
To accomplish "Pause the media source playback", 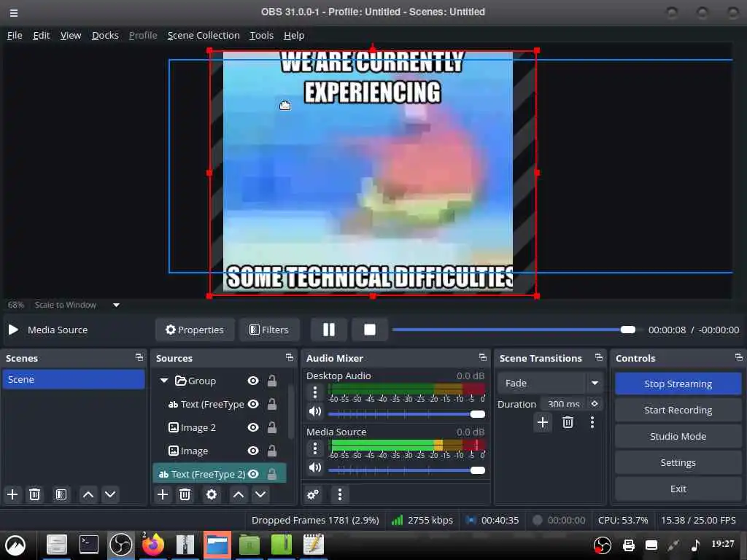I will (329, 330).
